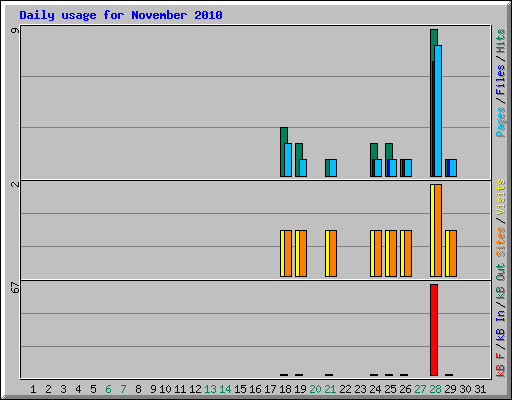This screenshot has width=512, height=400.
Task: Click day label '29' on the x-axis
Action: [450, 389]
